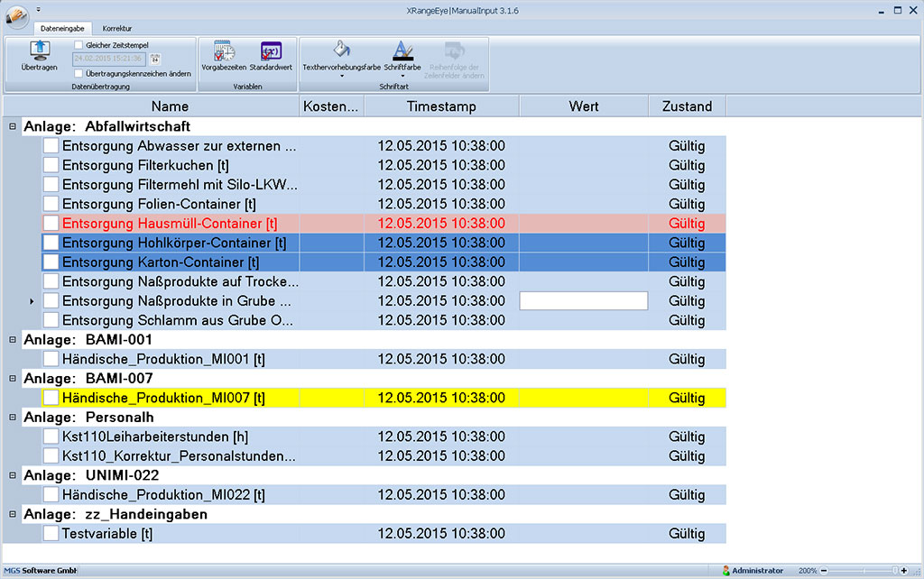The image size is (924, 579).
Task: Adjust the zoom slider handle in status bar
Action: (x=895, y=571)
